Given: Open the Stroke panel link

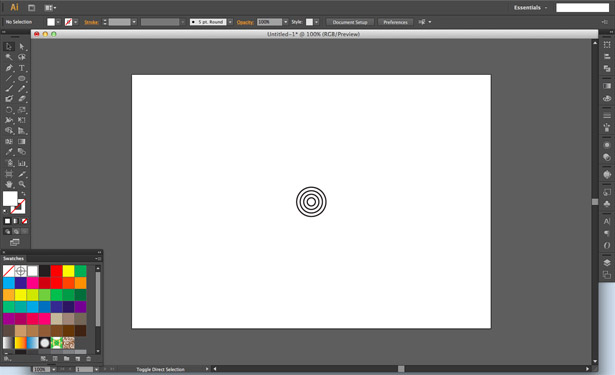Looking at the screenshot, I should point(91,22).
